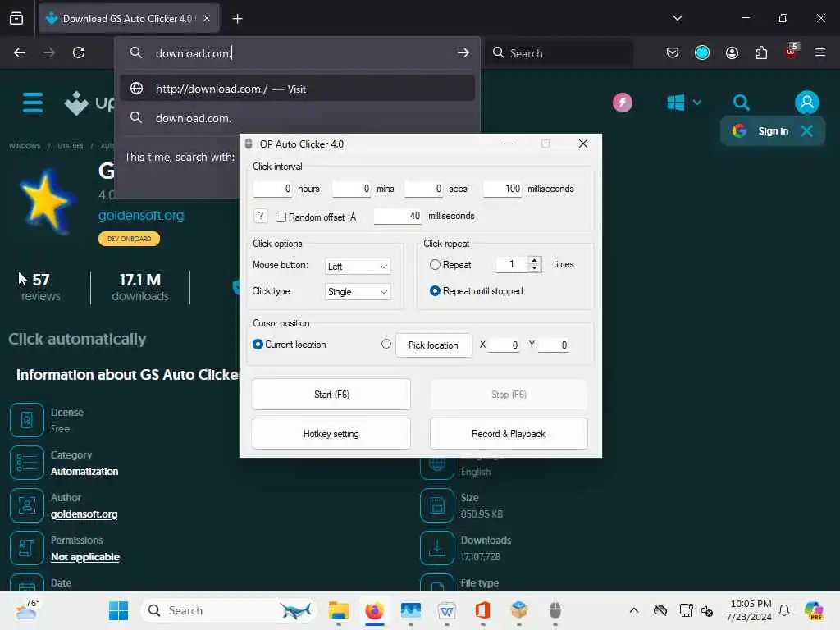
Task: Open the Firefox application hamburger menu
Action: 819,52
